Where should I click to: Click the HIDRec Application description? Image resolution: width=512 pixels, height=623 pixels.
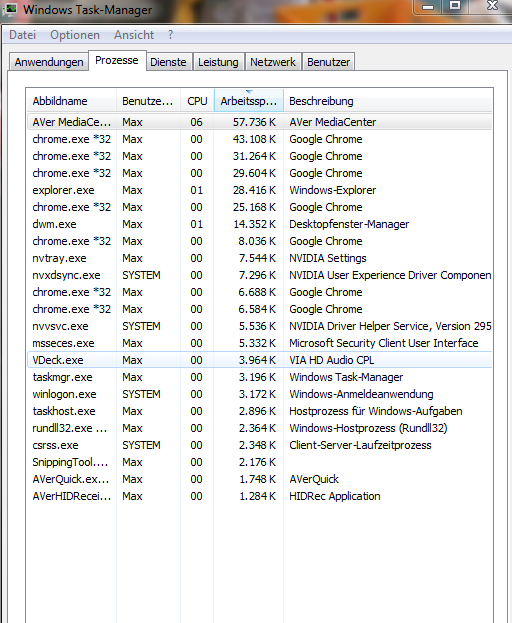pyautogui.click(x=334, y=496)
